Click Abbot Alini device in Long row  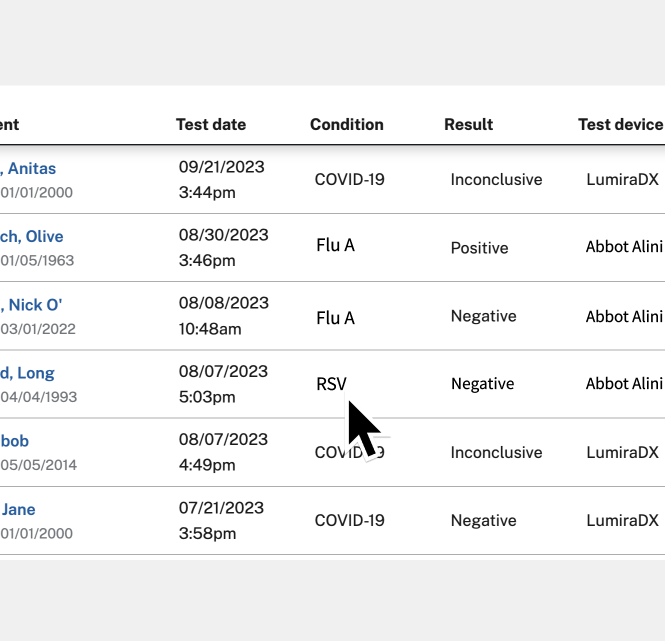pos(624,383)
